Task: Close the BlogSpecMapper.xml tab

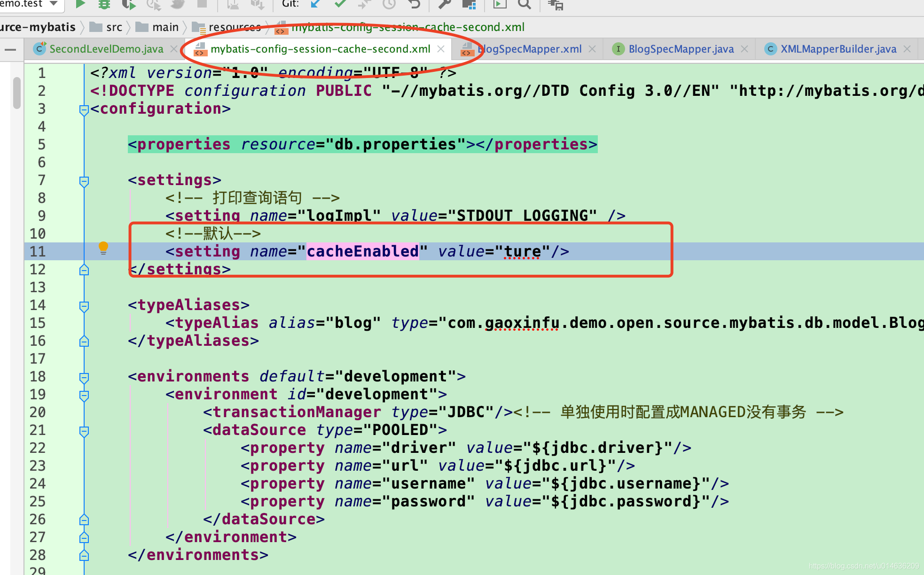Action: [x=592, y=49]
